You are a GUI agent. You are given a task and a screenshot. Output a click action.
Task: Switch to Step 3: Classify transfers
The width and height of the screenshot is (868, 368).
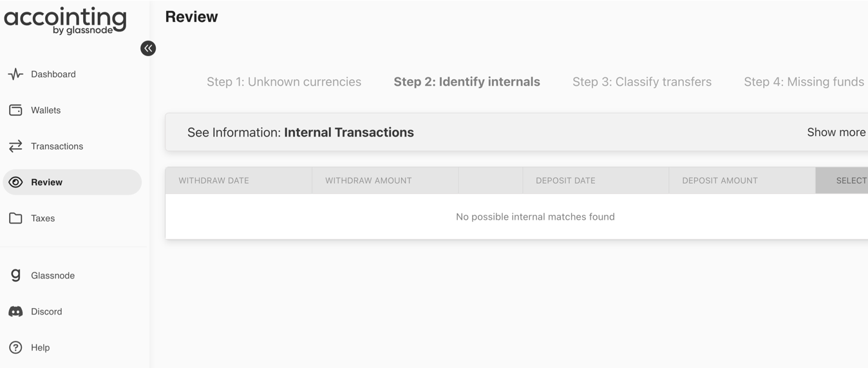[642, 82]
